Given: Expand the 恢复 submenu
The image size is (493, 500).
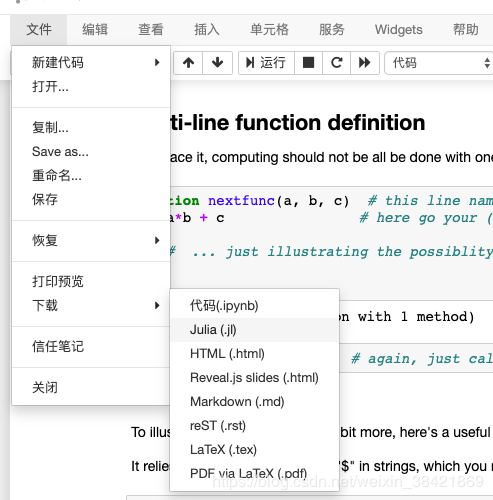Looking at the screenshot, I should 91,240.
